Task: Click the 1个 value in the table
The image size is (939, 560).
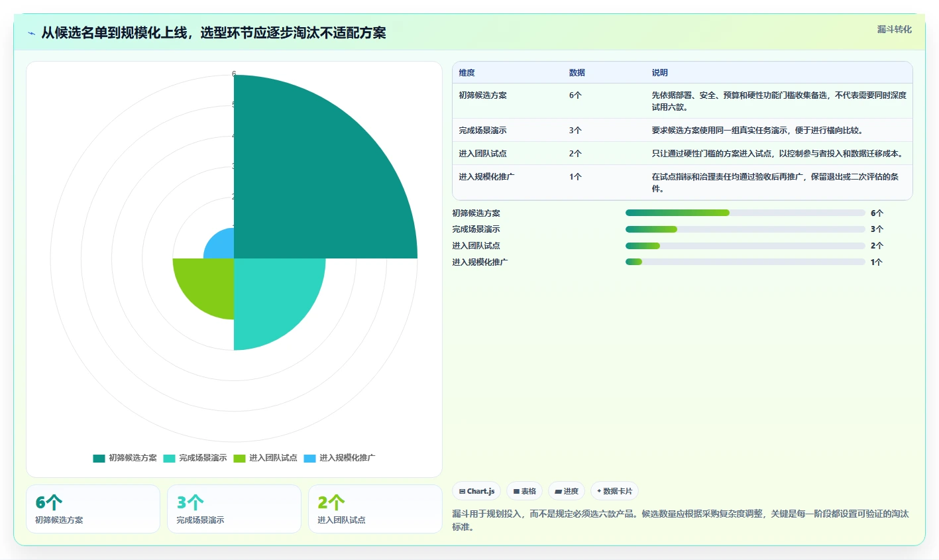Action: [x=575, y=177]
